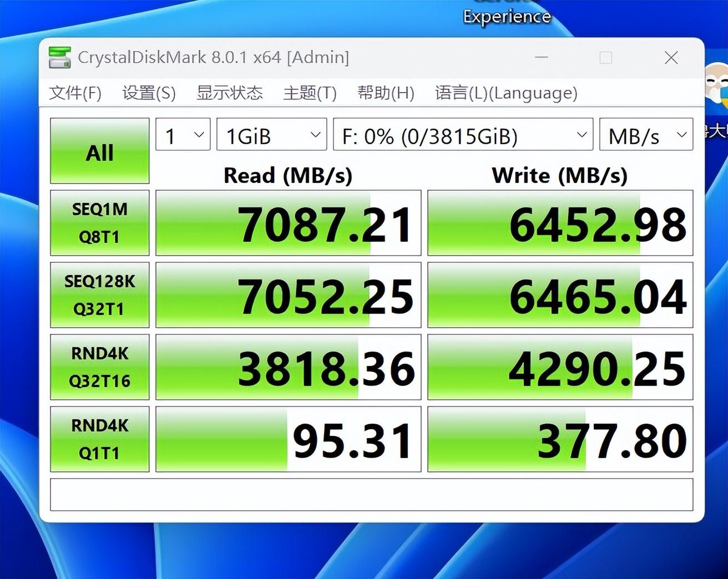728x579 pixels.
Task: Click the 6452.98 write result
Action: tap(560, 223)
